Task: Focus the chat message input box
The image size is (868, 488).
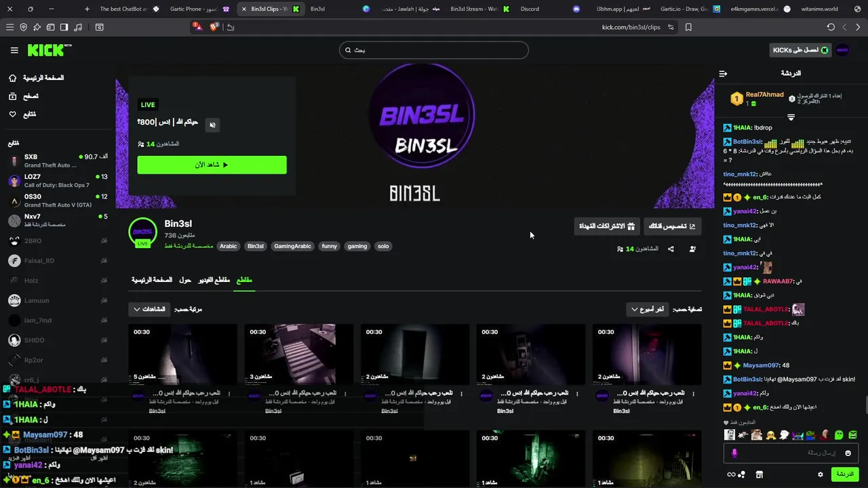Action: [791, 453]
